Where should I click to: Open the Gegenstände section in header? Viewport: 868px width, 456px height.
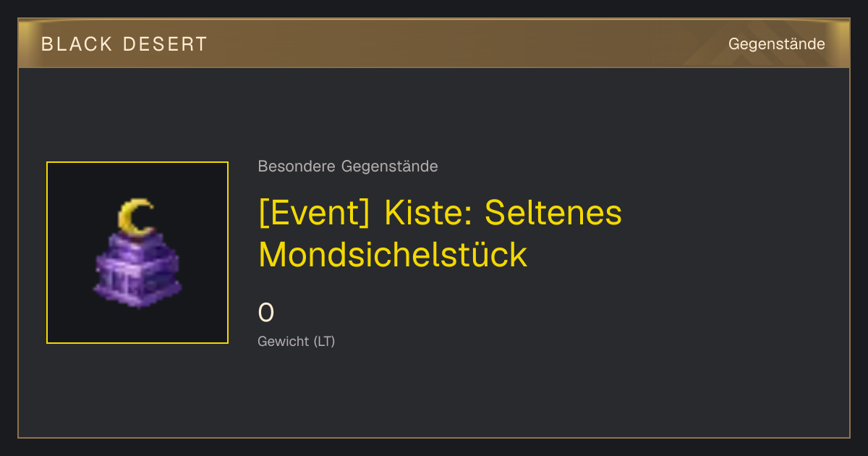click(776, 44)
